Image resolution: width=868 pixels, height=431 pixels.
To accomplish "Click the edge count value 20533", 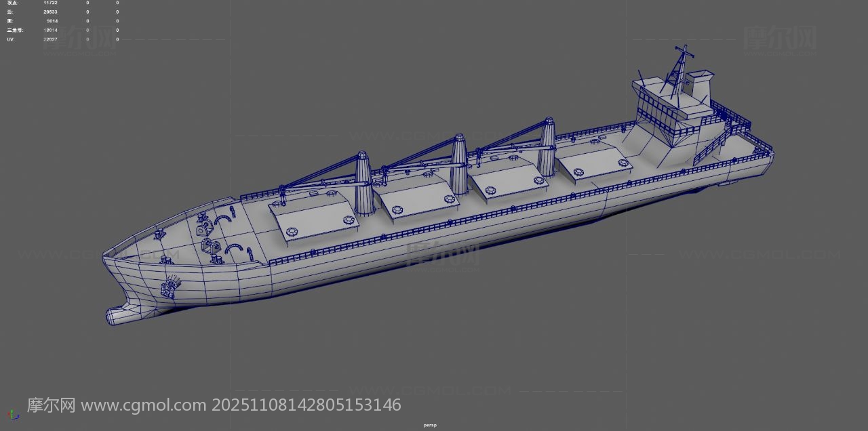I will pyautogui.click(x=50, y=12).
